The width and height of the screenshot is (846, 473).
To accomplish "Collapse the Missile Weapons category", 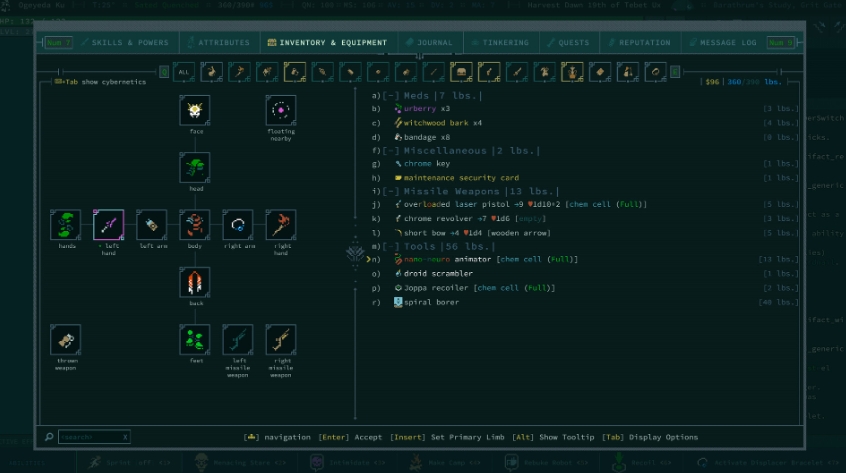I will (x=390, y=191).
